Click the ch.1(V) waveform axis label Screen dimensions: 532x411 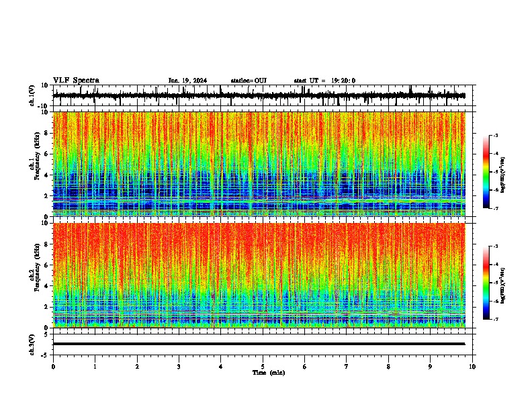click(32, 95)
